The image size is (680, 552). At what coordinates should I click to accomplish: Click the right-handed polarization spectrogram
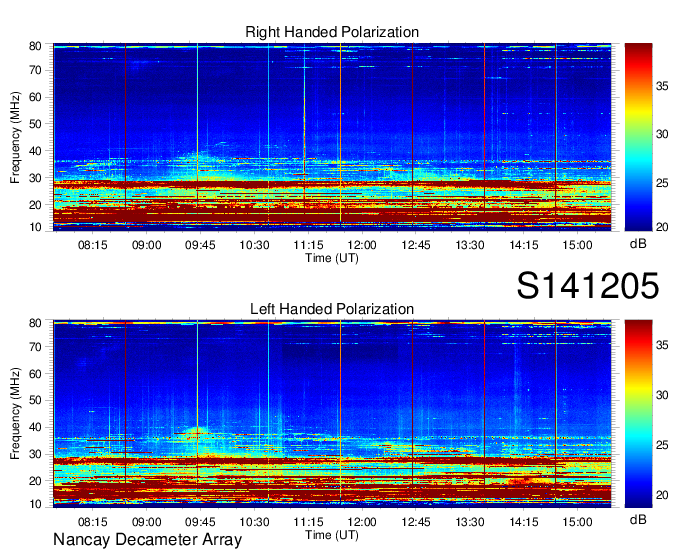pyautogui.click(x=332, y=137)
